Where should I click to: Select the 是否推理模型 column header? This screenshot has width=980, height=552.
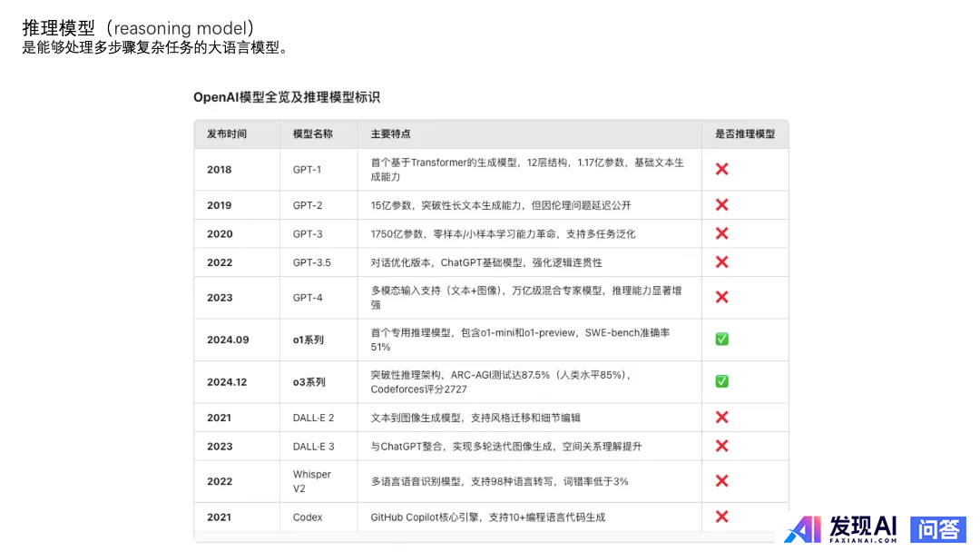click(745, 133)
